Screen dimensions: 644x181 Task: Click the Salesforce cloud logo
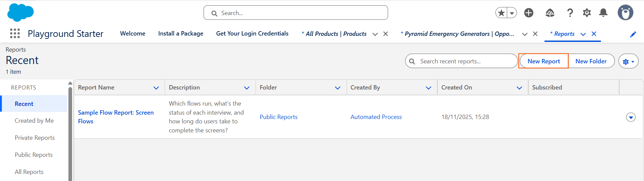[20, 12]
